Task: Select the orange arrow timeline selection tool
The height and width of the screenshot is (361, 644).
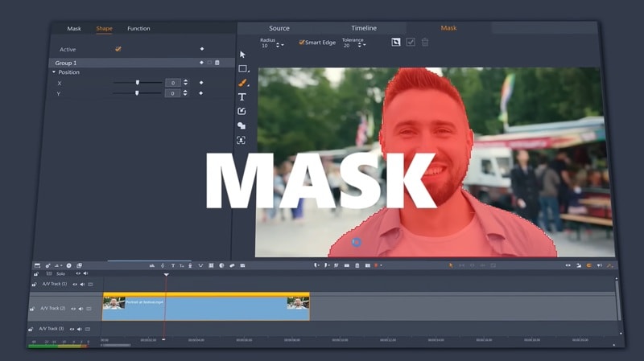Action: 451,265
